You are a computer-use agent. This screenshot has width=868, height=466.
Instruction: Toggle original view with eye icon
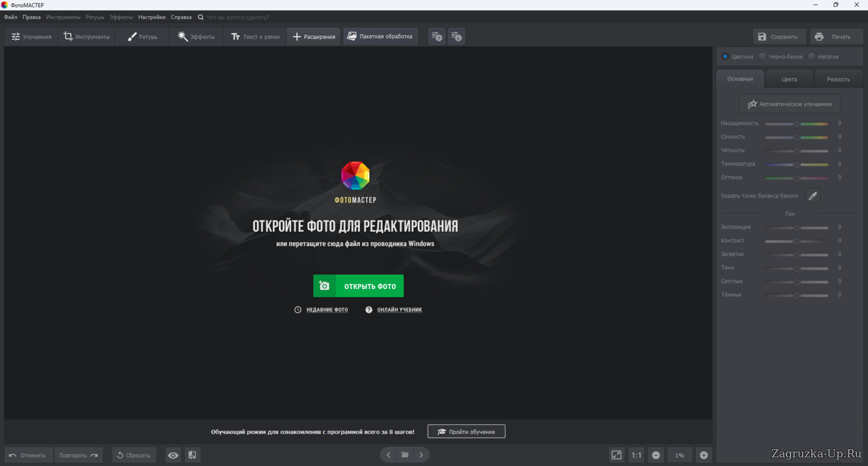pos(173,455)
